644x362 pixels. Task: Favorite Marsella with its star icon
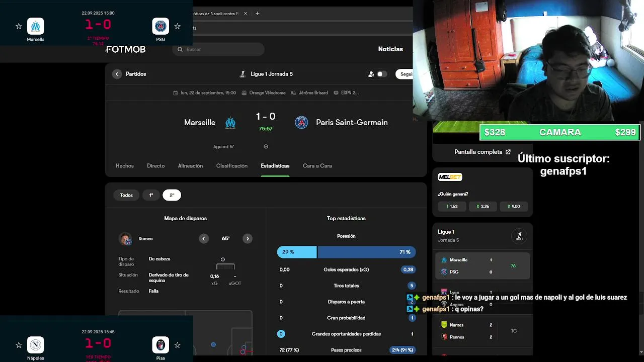[x=19, y=26]
